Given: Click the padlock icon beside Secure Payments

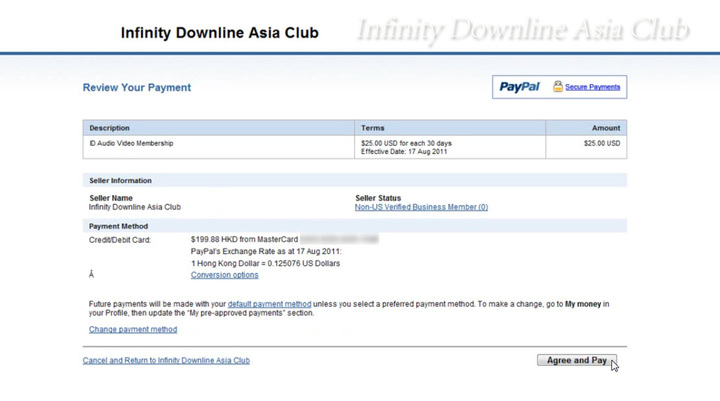Looking at the screenshot, I should coord(557,86).
